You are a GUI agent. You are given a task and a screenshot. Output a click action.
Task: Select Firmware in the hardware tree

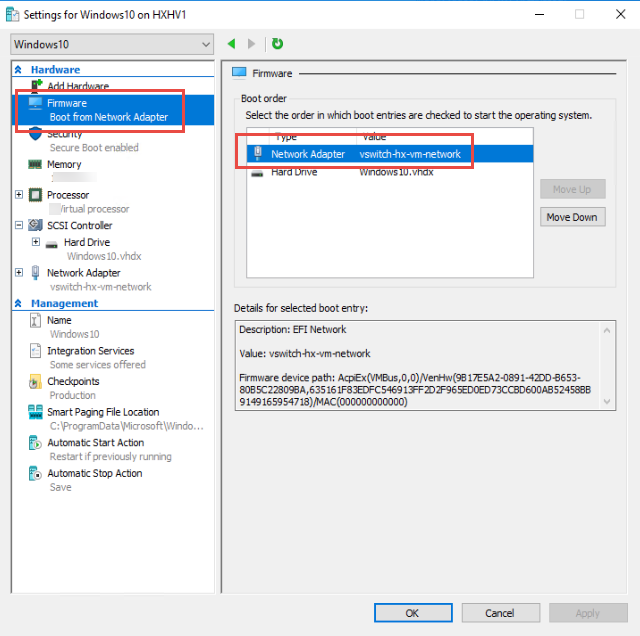113,110
